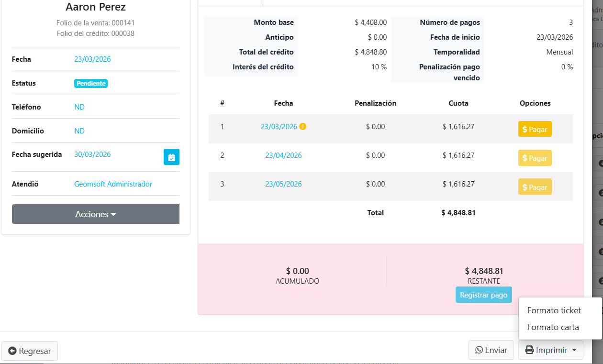
Task: Click Pagar for the third installment
Action: click(535, 187)
